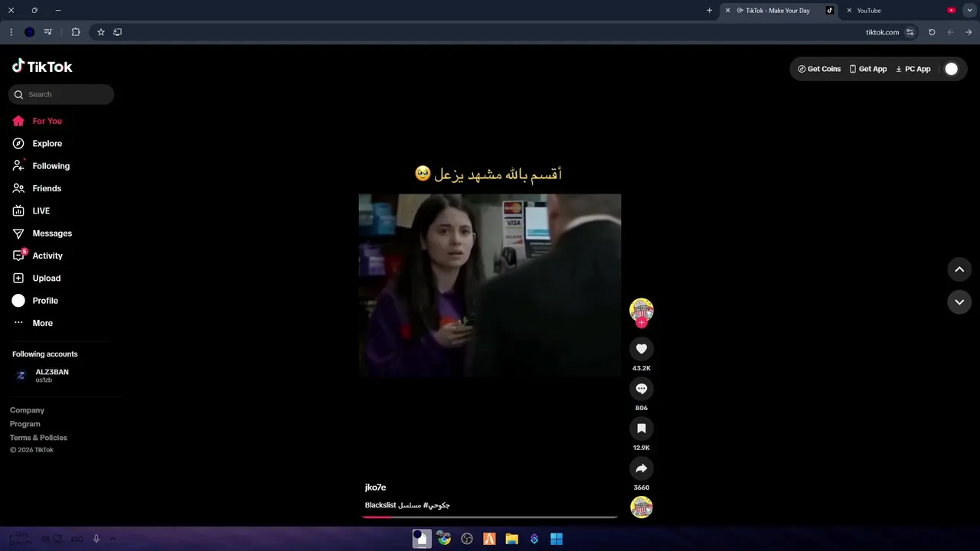Image resolution: width=980 pixels, height=551 pixels.
Task: Click the install app icon in address bar
Action: (x=117, y=32)
